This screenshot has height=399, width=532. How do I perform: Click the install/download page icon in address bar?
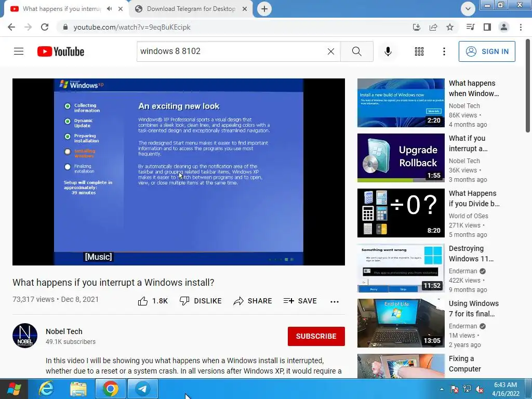tap(417, 27)
